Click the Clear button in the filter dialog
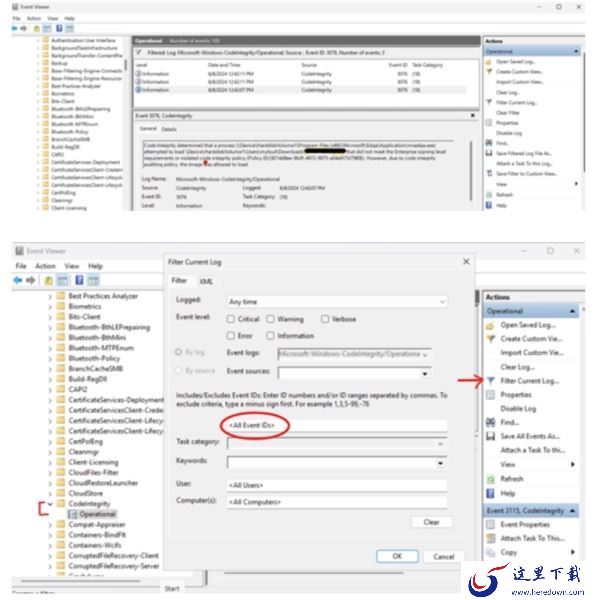This screenshot has height=600, width=594. [431, 522]
